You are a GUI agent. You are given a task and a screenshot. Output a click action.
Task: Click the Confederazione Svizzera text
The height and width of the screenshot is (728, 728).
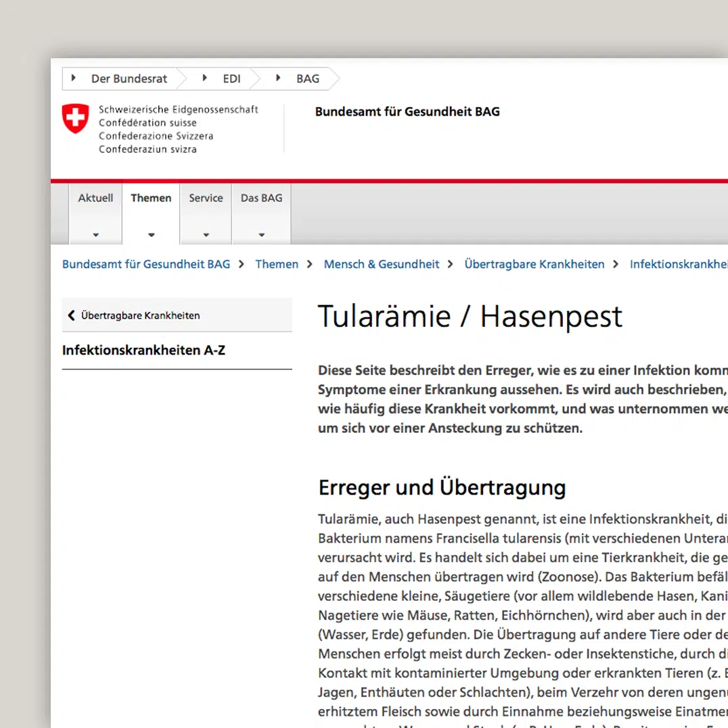pyautogui.click(x=156, y=136)
